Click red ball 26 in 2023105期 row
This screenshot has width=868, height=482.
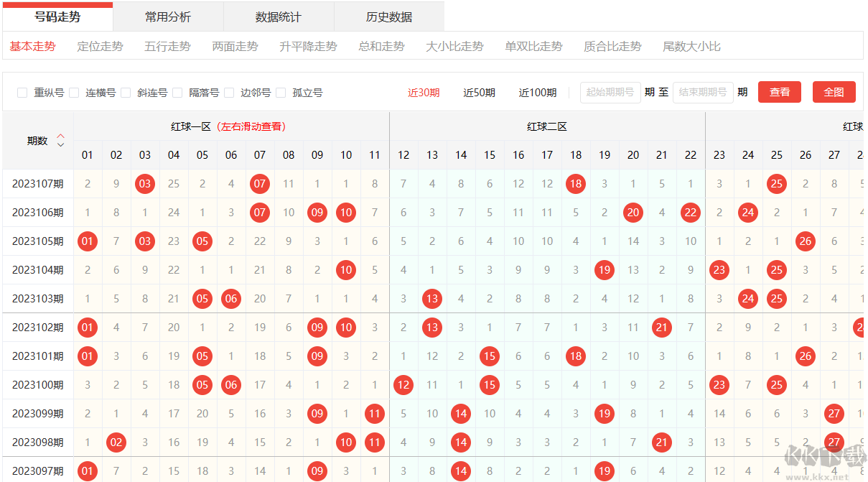(806, 241)
